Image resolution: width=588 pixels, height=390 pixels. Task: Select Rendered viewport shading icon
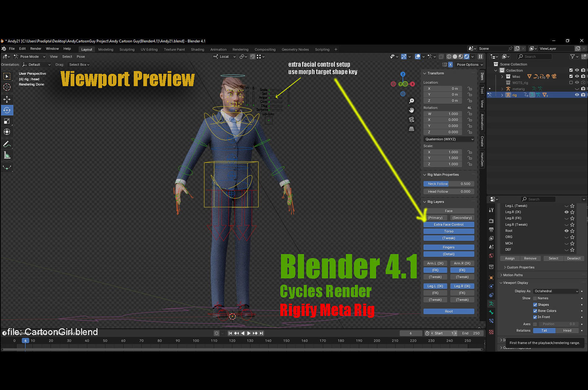tap(467, 57)
